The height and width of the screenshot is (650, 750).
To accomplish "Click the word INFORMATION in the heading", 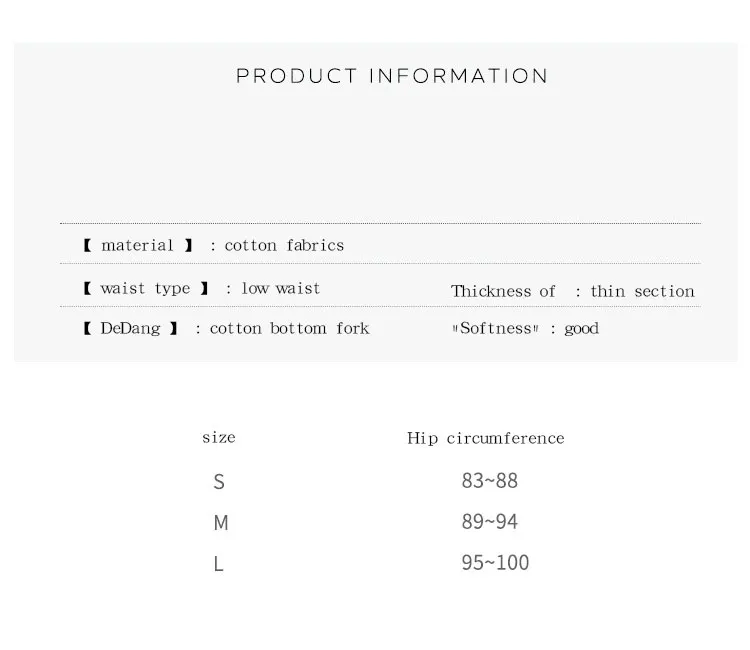I will [459, 77].
